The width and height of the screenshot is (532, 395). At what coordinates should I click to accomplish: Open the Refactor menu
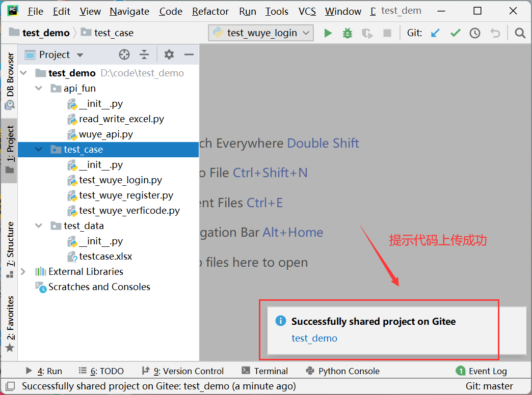[210, 11]
